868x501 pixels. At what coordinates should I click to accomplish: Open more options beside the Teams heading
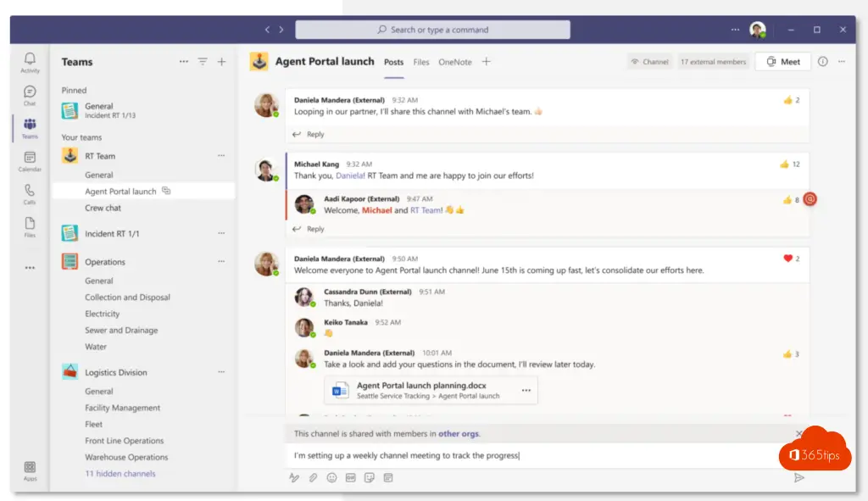[184, 61]
